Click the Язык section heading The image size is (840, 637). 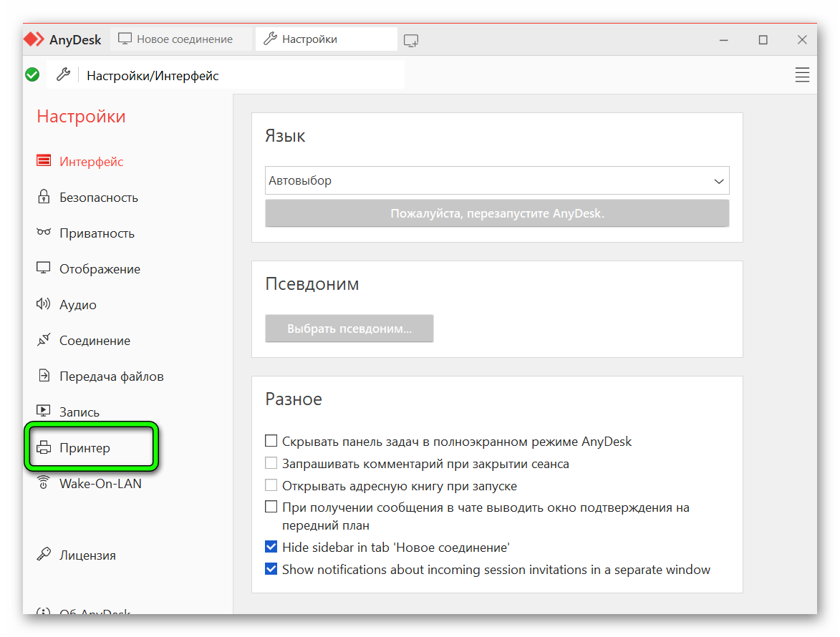pyautogui.click(x=285, y=135)
